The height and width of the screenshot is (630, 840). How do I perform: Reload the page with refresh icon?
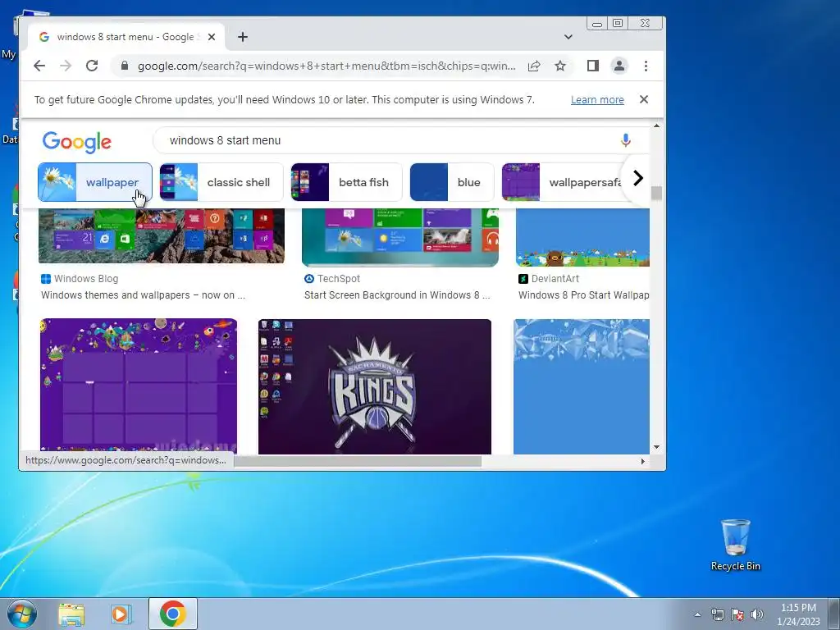(x=92, y=66)
